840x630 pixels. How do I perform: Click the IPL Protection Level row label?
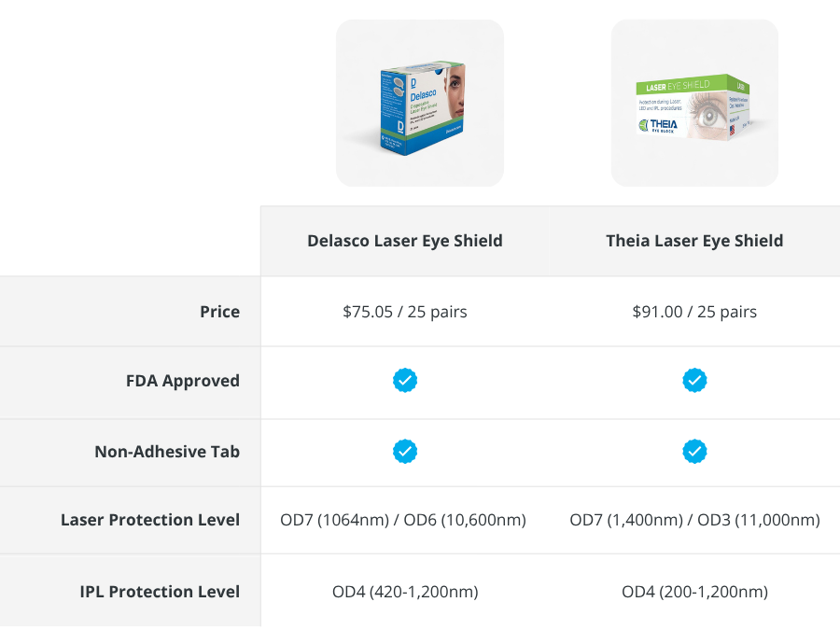click(160, 592)
